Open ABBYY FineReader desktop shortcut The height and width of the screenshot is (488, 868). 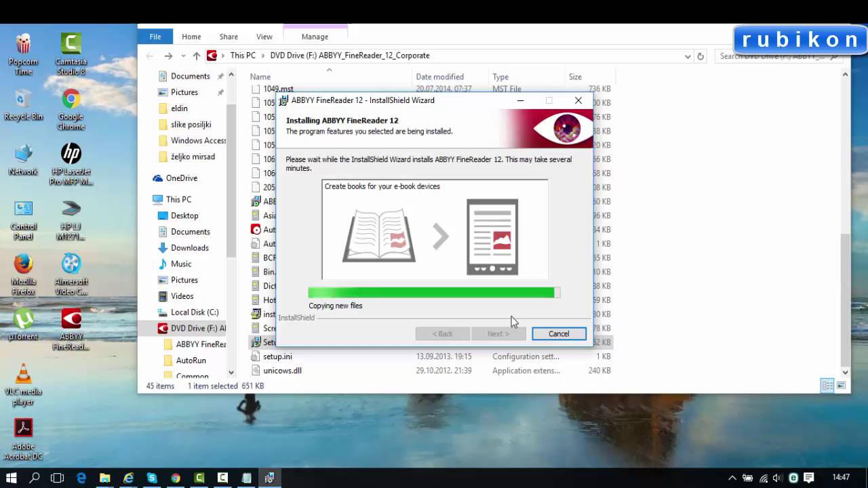[x=71, y=330]
